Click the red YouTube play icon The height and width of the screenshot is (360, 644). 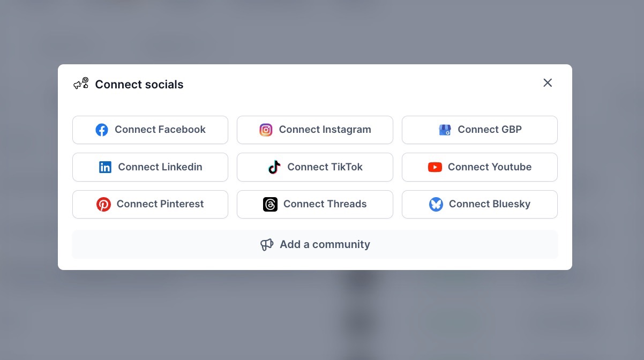coord(435,167)
